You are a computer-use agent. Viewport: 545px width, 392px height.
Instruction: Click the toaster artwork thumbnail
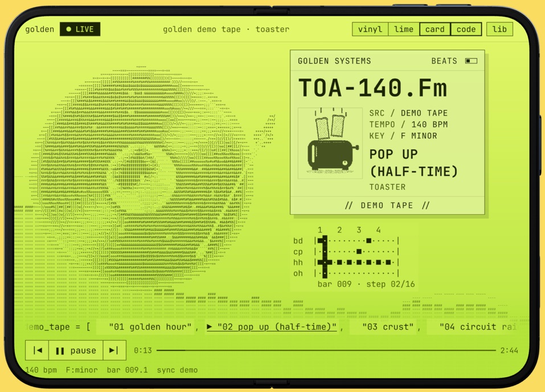(x=330, y=143)
